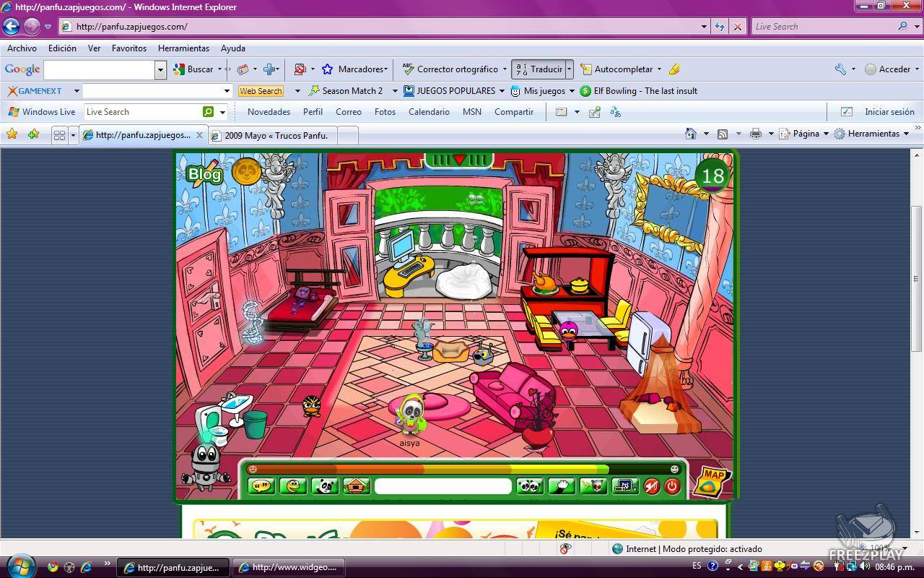Click the mood progress bar in game
This screenshot has width=924, height=578.
pos(463,469)
